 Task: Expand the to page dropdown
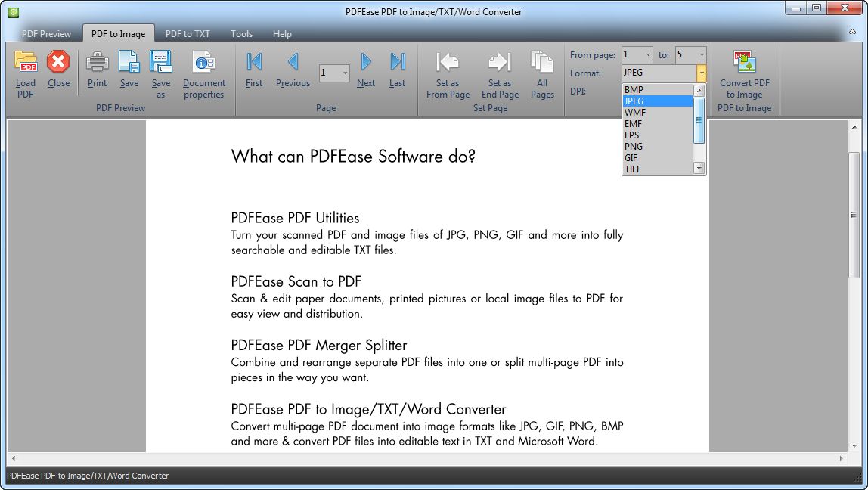702,54
